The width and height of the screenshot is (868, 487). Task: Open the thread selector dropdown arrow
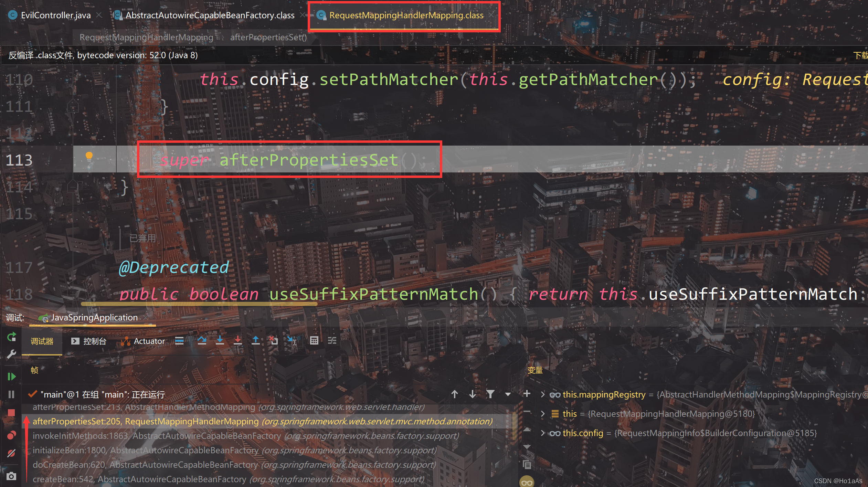508,394
